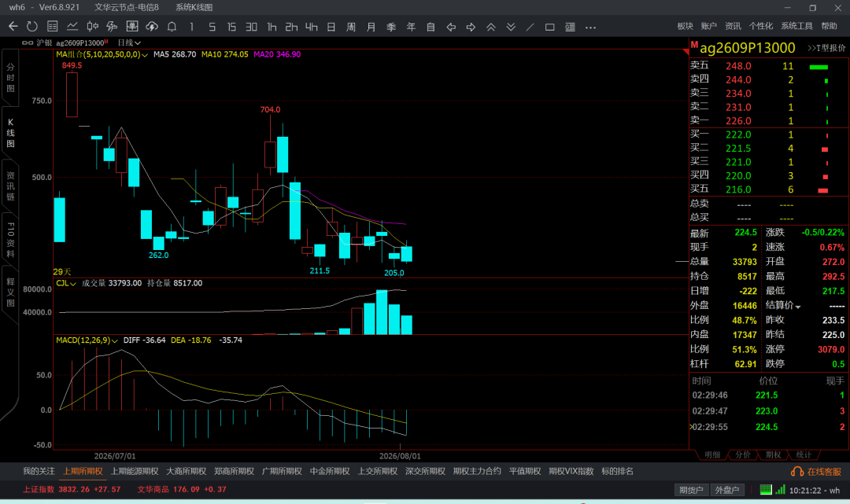
Task: Open the T型报价 link
Action: point(826,48)
